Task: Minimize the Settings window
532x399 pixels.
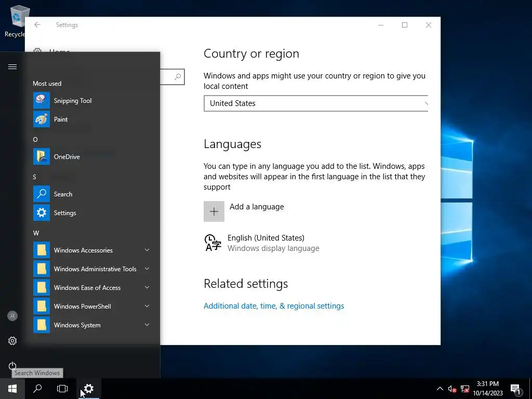Action: 381,25
